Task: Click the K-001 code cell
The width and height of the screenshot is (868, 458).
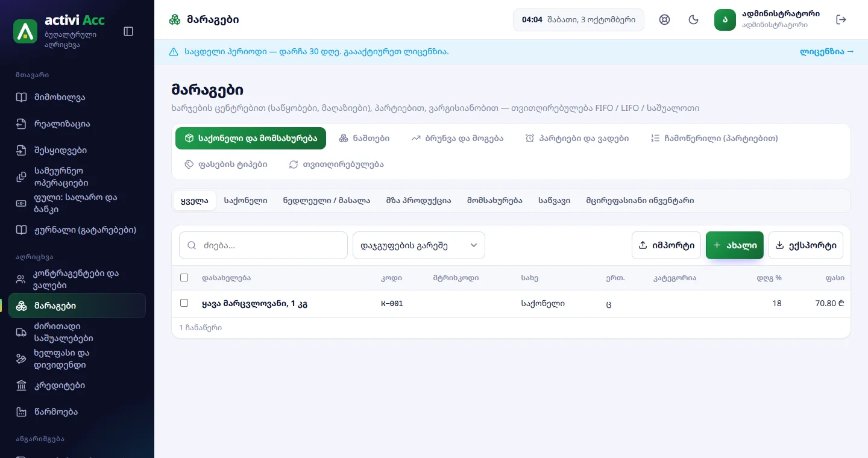Action: [x=392, y=304]
